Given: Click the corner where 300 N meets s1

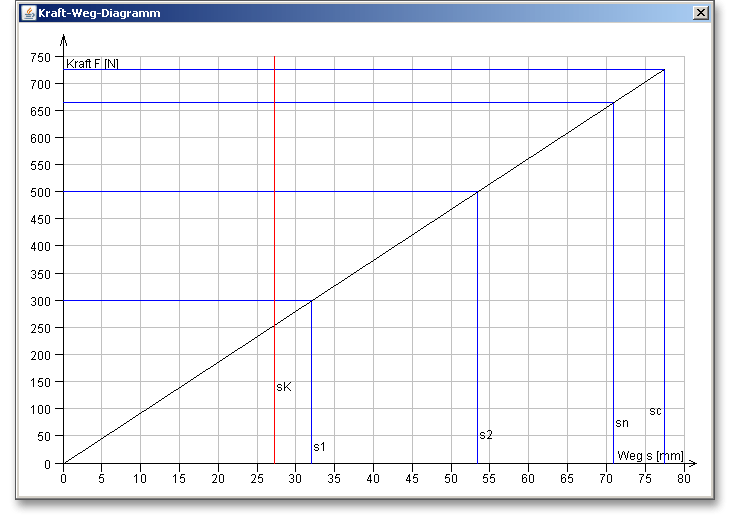Looking at the screenshot, I should point(311,300).
